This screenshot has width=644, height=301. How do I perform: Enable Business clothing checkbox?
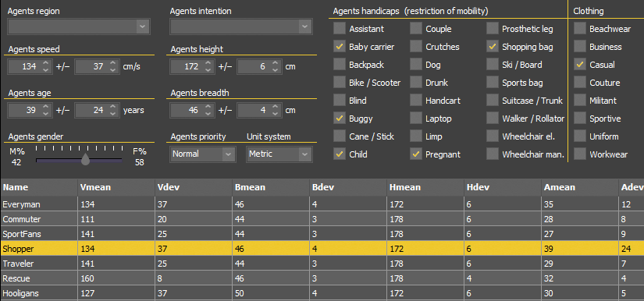point(580,47)
